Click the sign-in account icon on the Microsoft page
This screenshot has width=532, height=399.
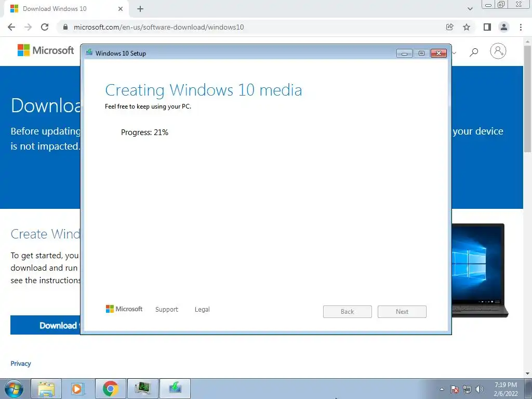coord(498,51)
